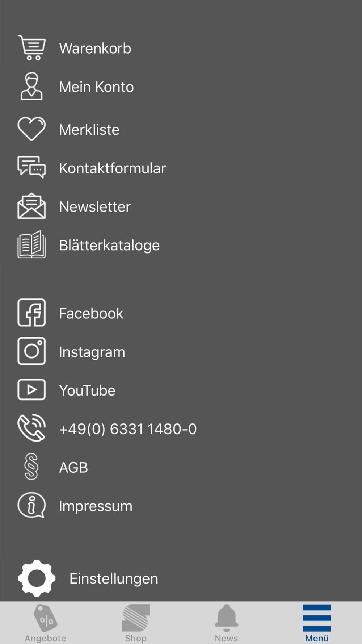The image size is (362, 644).
Task: Tap the user account icon
Action: pos(31,86)
